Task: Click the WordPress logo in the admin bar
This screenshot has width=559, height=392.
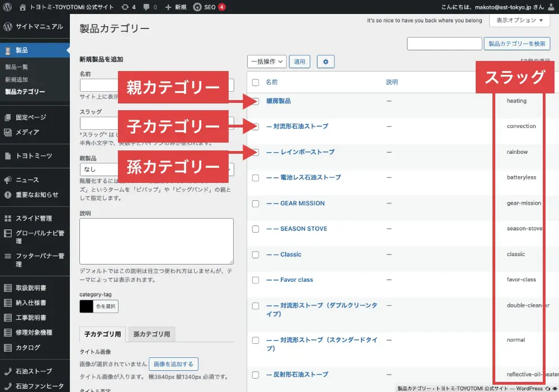Action: click(x=7, y=7)
